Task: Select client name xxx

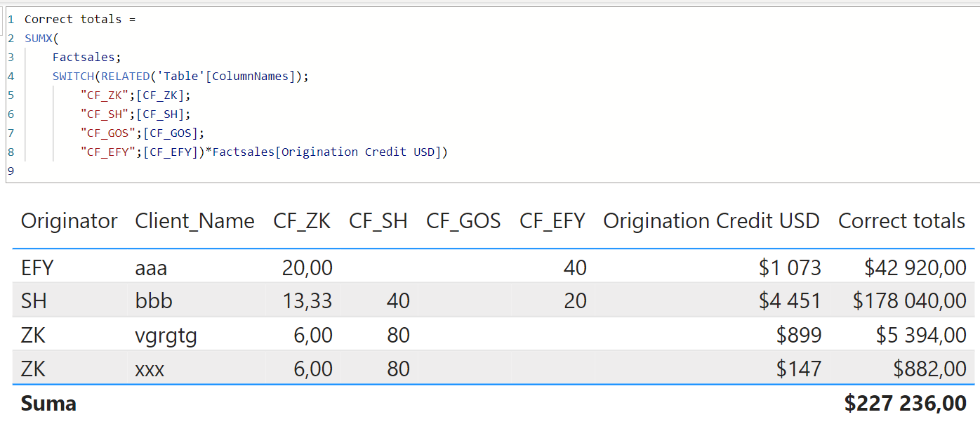Action: (x=150, y=369)
